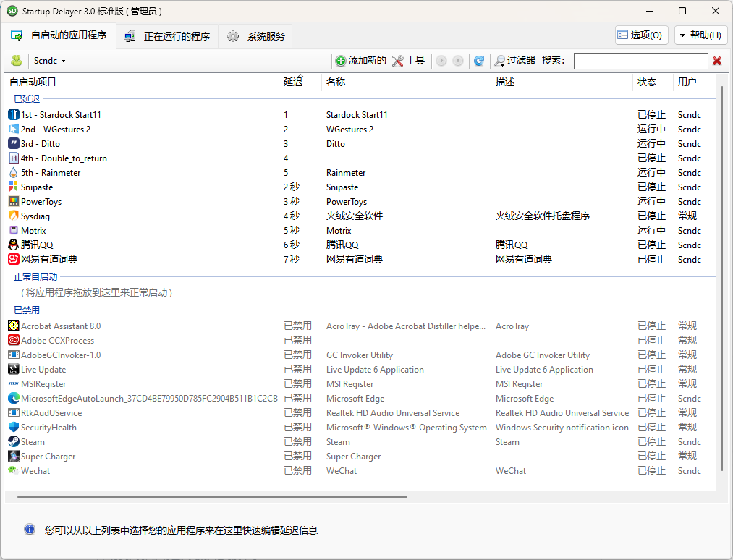Image resolution: width=733 pixels, height=560 pixels.
Task: Click the greyed play start button
Action: point(441,61)
